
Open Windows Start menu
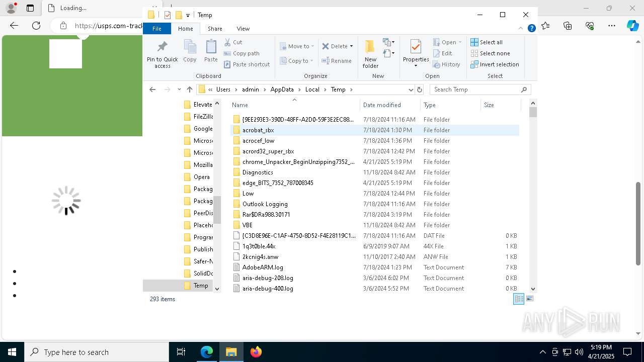pos(12,352)
